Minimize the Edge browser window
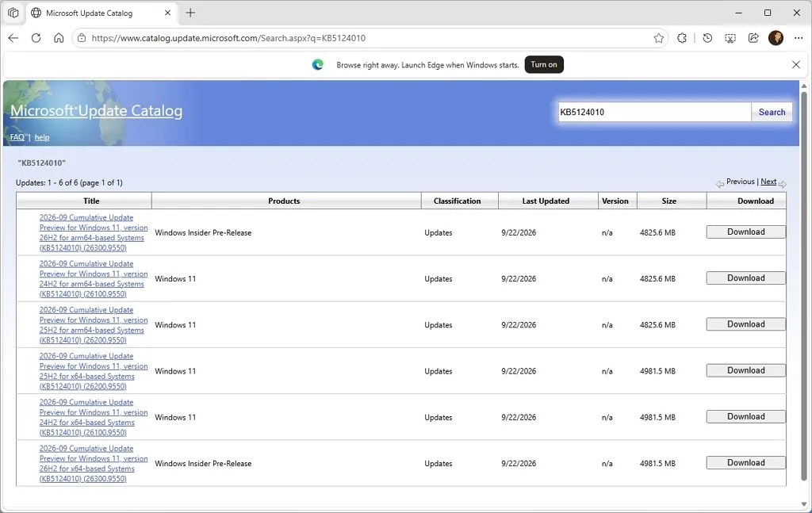 click(738, 13)
